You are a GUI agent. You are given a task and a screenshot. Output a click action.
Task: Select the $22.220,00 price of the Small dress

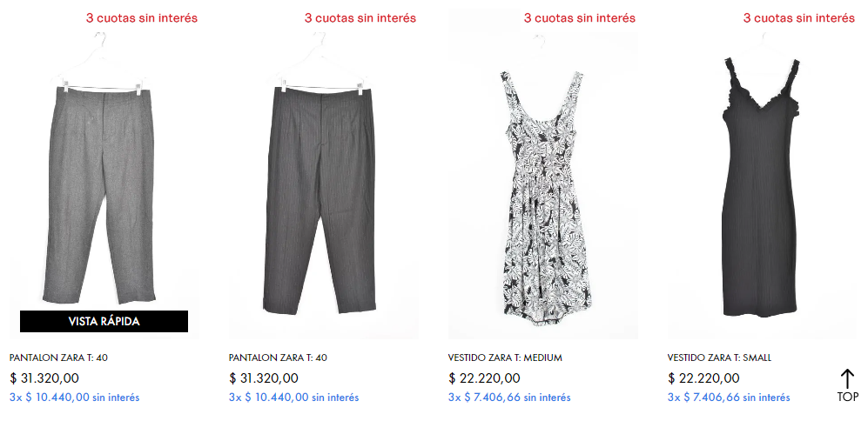(703, 378)
